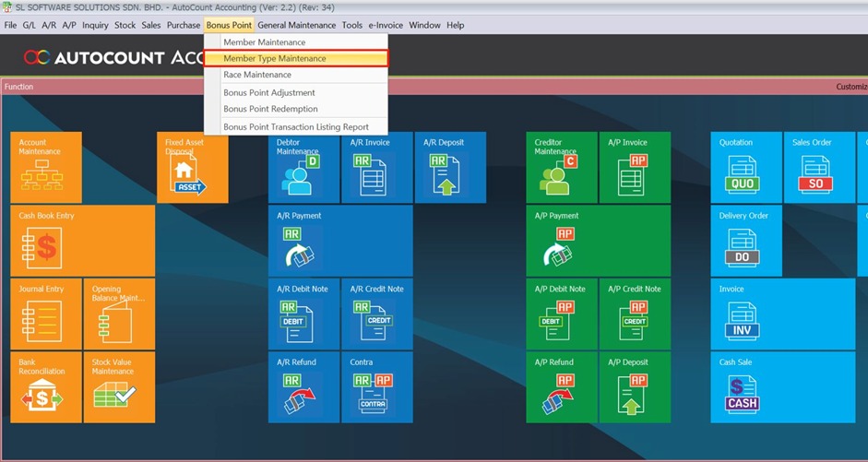Open the Account Maintenance tile
Image resolution: width=868 pixels, height=462 pixels.
pos(45,168)
